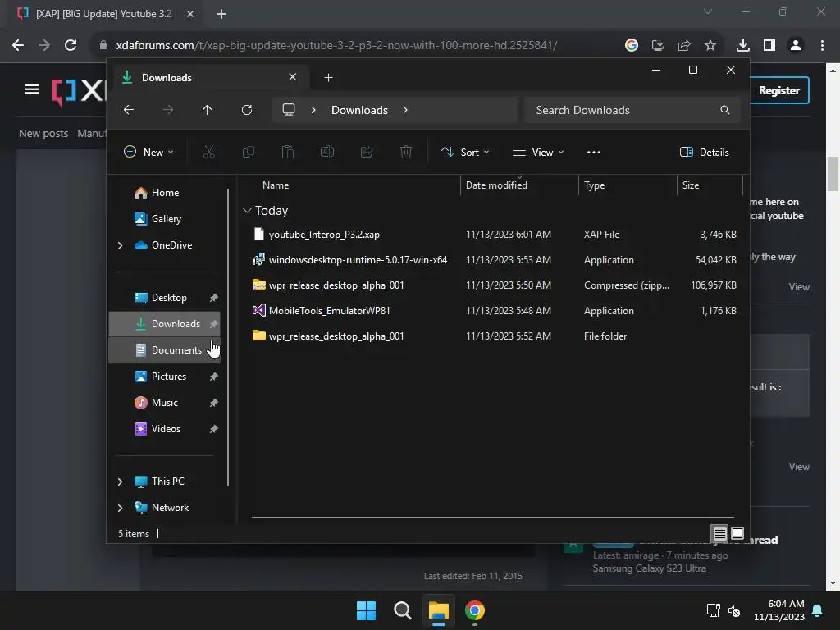Click the XDA page vertical scrollbar thumb
840x630 pixels.
click(x=833, y=174)
